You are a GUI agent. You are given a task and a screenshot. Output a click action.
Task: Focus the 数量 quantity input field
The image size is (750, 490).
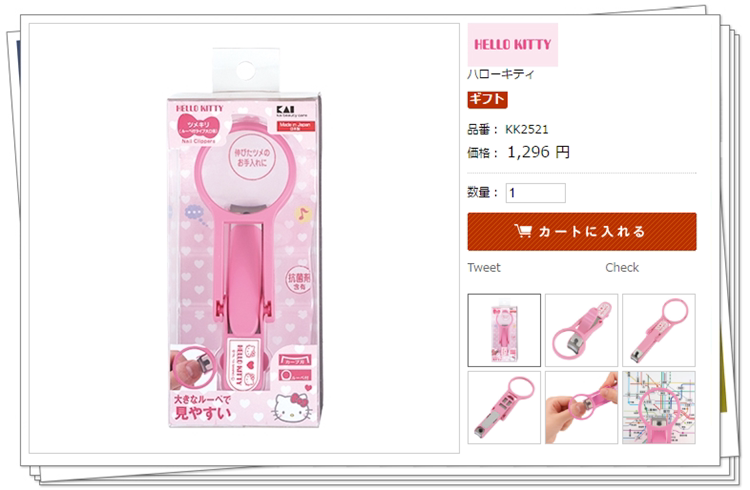pyautogui.click(x=536, y=193)
